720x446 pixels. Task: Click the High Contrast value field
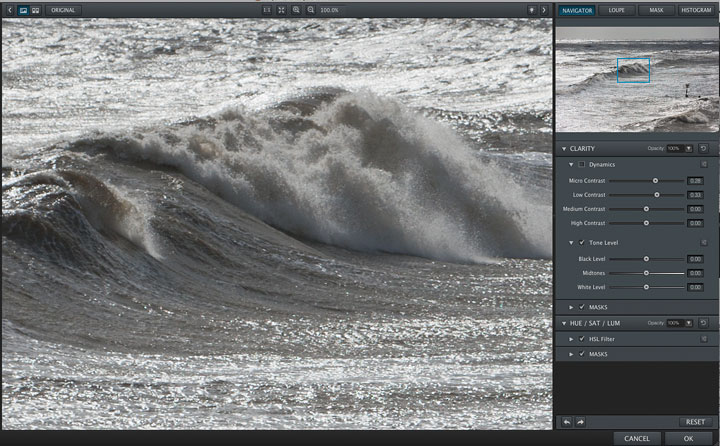click(695, 223)
